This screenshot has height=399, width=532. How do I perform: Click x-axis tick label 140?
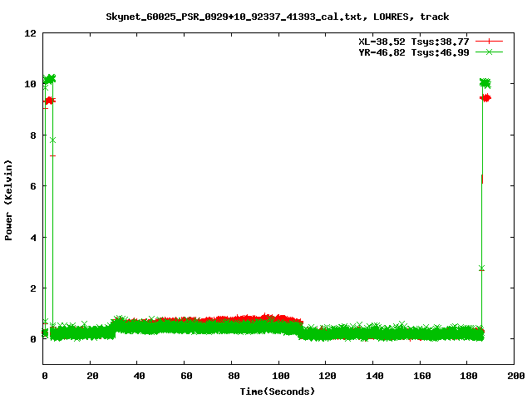[x=374, y=376]
